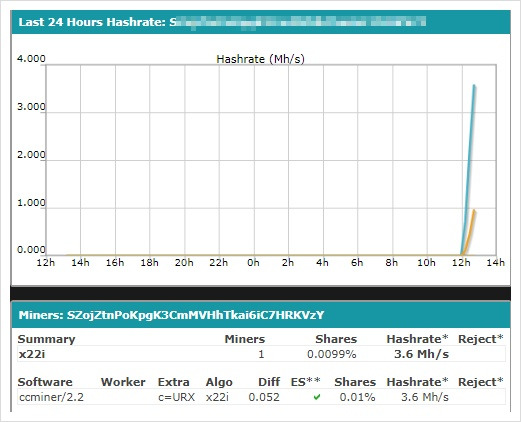Screen dimensions: 521x422
Task: Click the 3.6 Mh/s miner row hashrate
Action: [x=425, y=397]
